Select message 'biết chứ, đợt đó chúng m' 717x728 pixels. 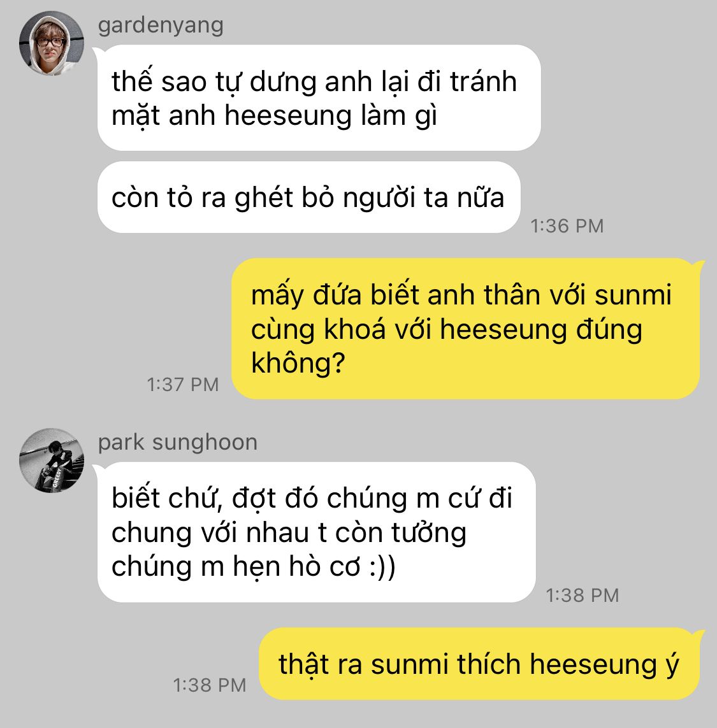[x=317, y=532]
